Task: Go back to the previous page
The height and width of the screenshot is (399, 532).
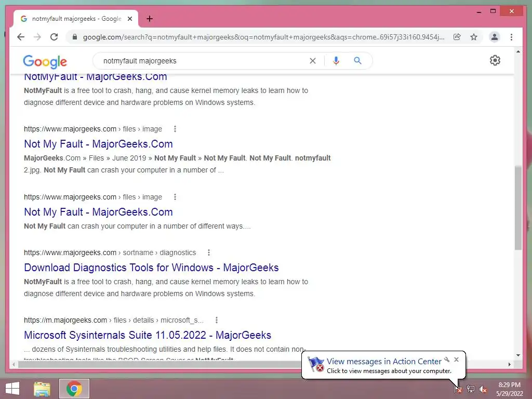Action: click(21, 37)
